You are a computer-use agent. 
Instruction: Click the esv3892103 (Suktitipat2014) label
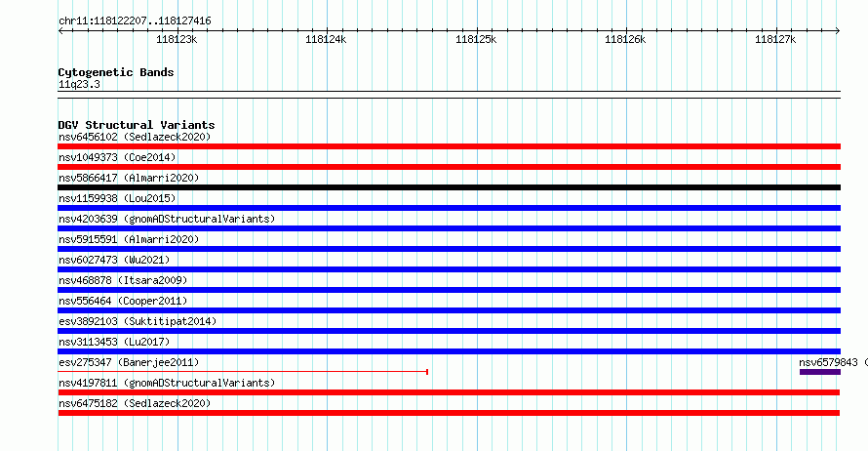point(138,321)
